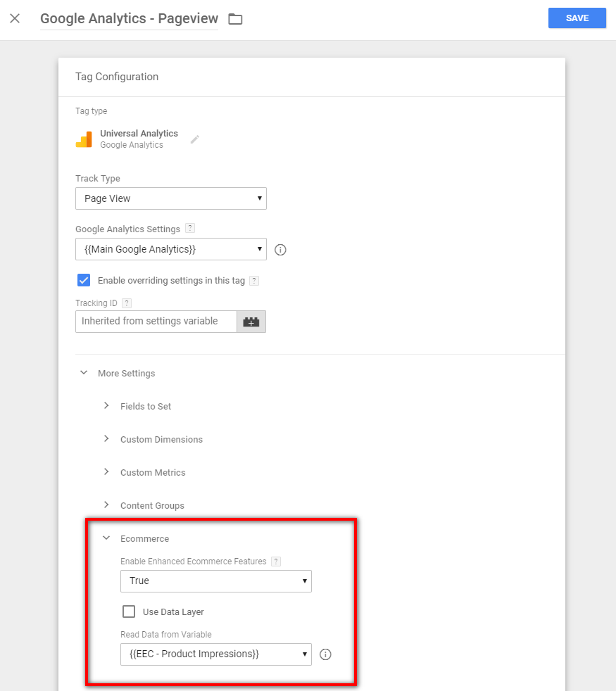Screen dimensions: 616x691
Task: Open Enable Enhanced Ecommerce Features dropdown set to True
Action: 216,581
